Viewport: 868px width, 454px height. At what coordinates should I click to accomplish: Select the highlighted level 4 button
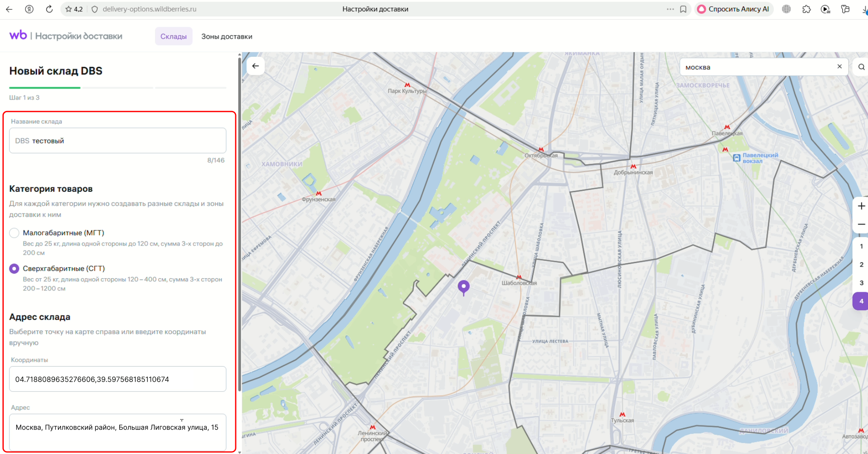(861, 301)
